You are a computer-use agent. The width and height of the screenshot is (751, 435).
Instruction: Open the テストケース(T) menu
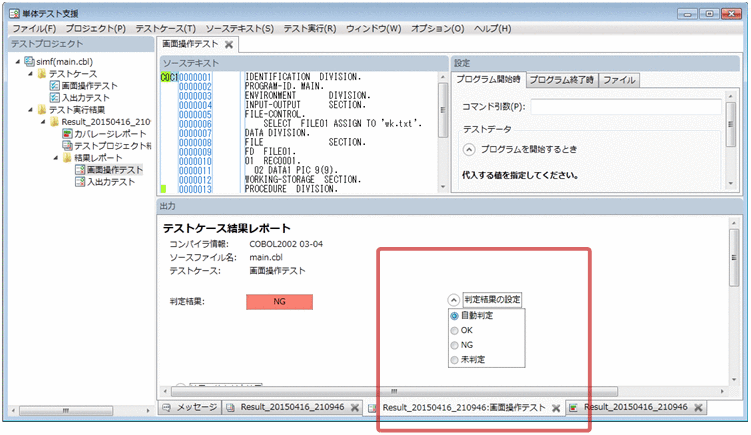tap(165, 28)
